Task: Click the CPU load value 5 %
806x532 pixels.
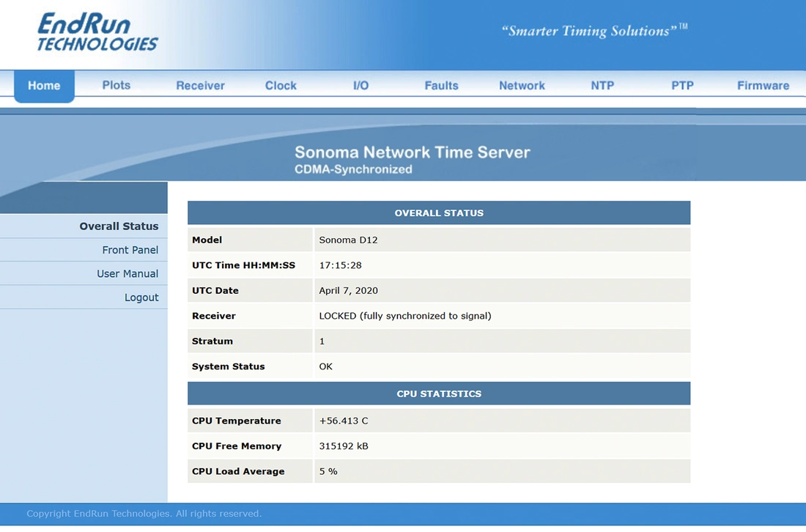Action: (x=328, y=471)
